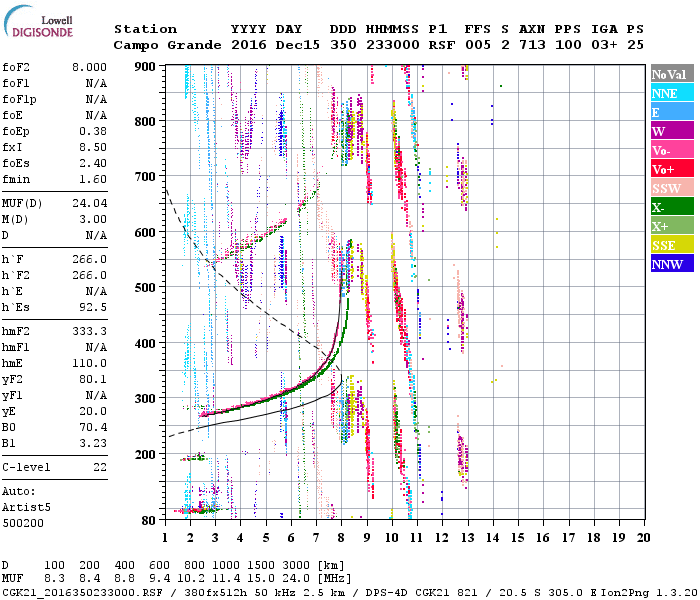
Task: Click the foEs value 2.40
Action: [x=93, y=163]
